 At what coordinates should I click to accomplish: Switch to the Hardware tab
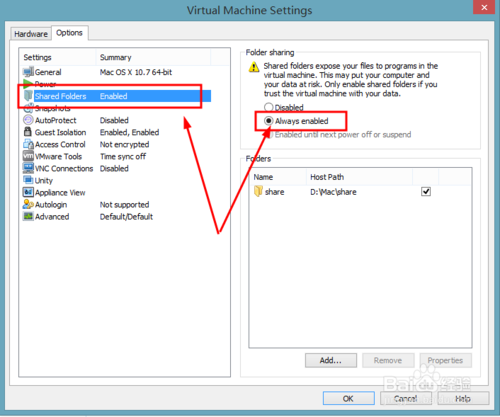point(31,34)
